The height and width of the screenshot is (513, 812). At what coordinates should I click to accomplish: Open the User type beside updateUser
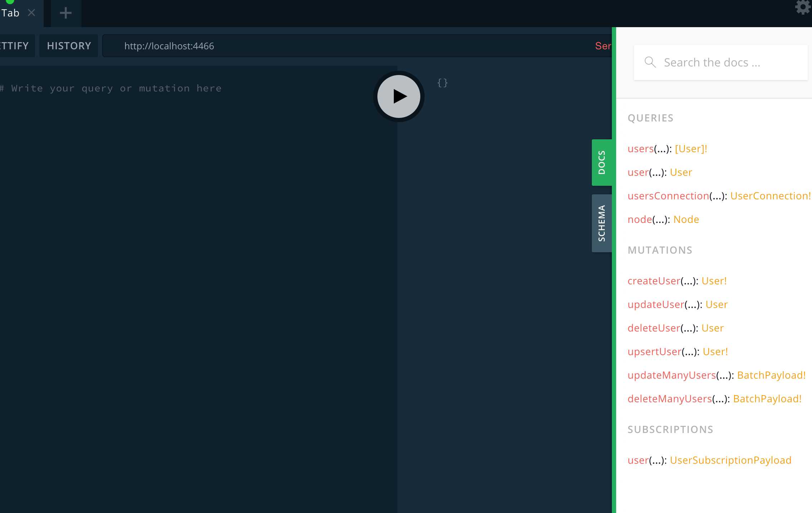tap(717, 304)
